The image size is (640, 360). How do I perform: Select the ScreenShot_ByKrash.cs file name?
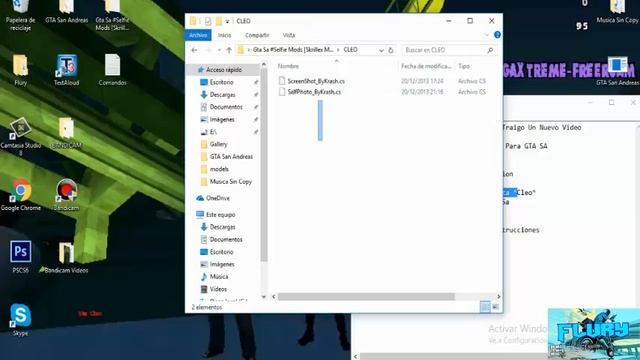316,81
